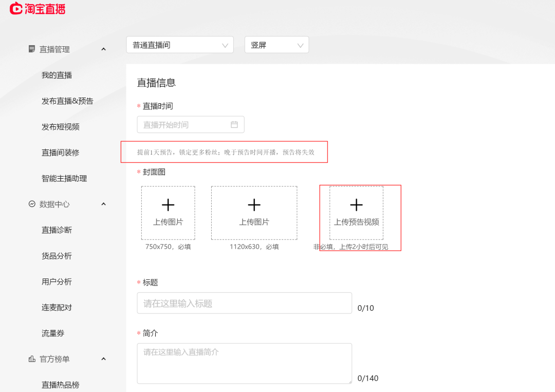
Task: Focus the 直播开始时间 date field
Action: 191,124
